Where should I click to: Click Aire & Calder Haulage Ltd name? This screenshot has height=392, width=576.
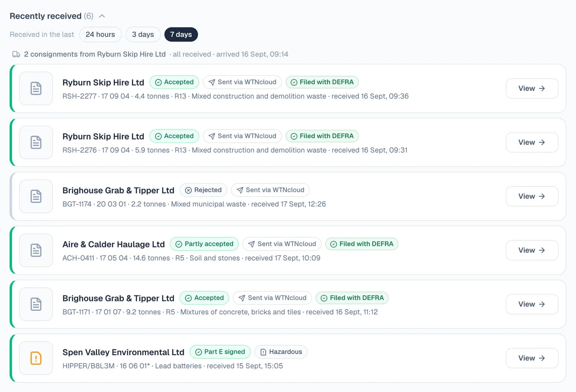coord(114,244)
